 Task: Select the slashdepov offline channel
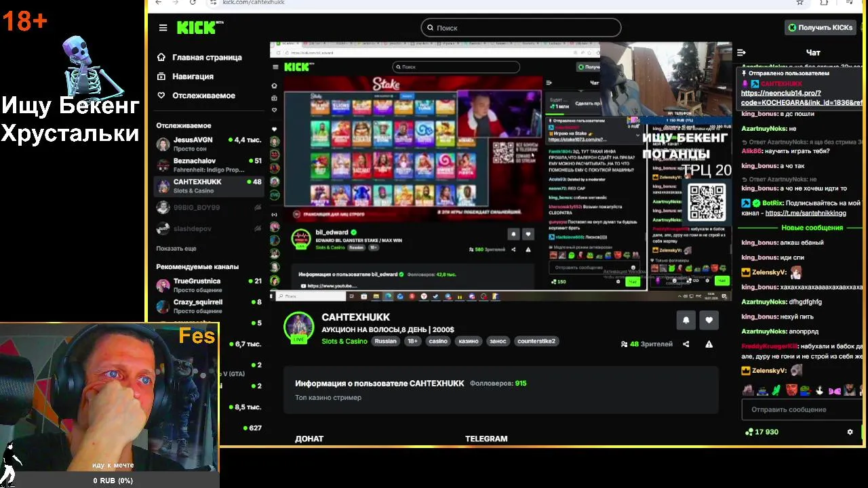209,228
